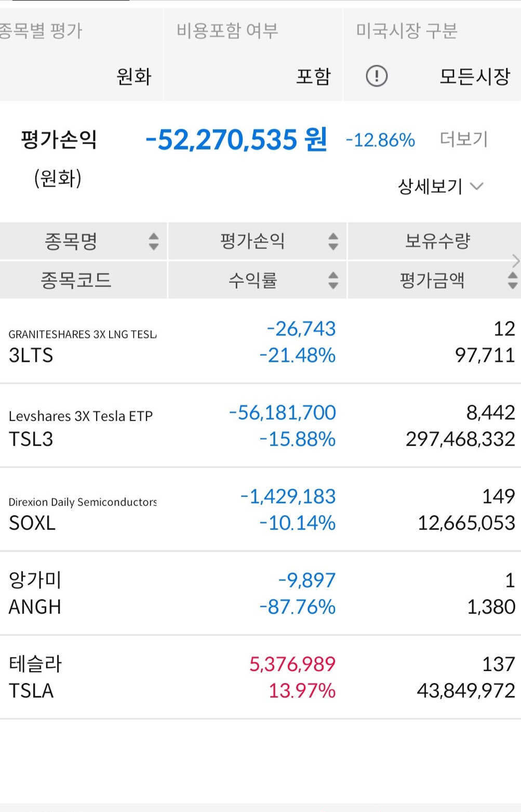Click the sort arrows beside 수익률 header
The height and width of the screenshot is (812, 521).
click(333, 280)
